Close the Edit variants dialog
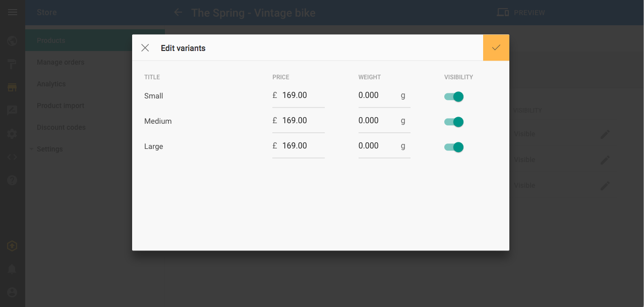Image resolution: width=644 pixels, height=307 pixels. click(x=145, y=48)
